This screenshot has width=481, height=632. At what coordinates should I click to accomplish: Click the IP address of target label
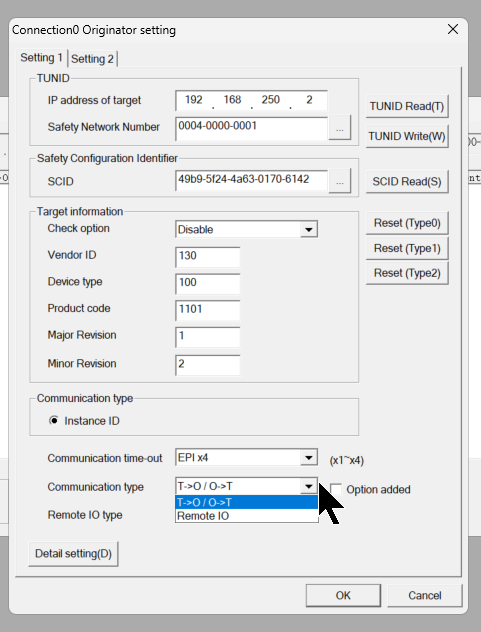coord(94,100)
